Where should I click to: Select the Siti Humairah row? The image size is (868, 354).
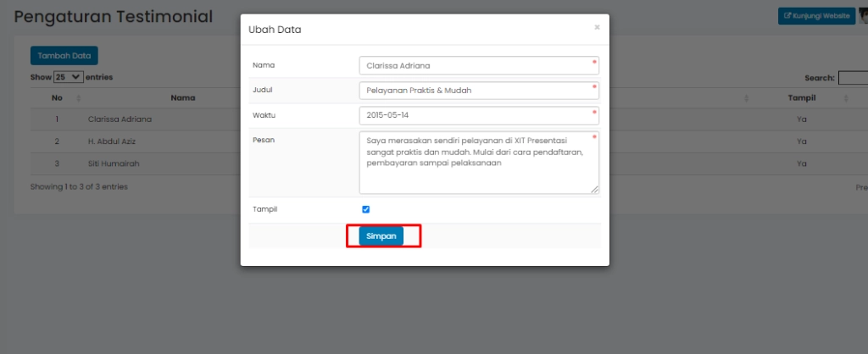(x=112, y=163)
